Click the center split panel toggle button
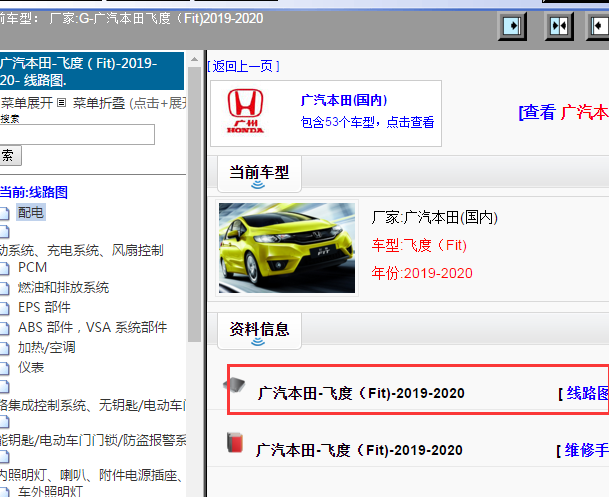 coord(559,26)
